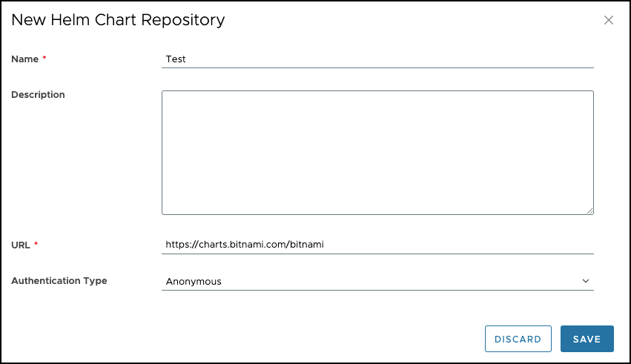This screenshot has width=631, height=364.
Task: Close the New Helm Chart Repository dialog
Action: click(x=609, y=21)
